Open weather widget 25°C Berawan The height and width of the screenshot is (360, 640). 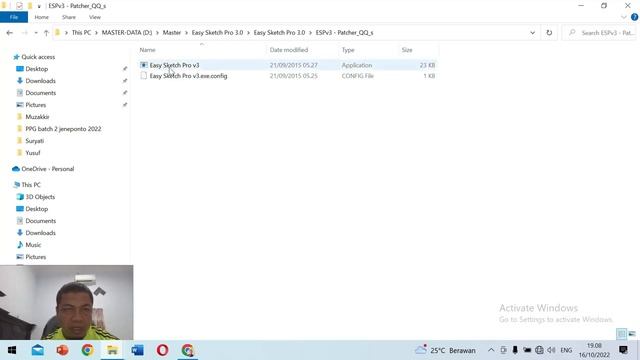click(x=445, y=350)
